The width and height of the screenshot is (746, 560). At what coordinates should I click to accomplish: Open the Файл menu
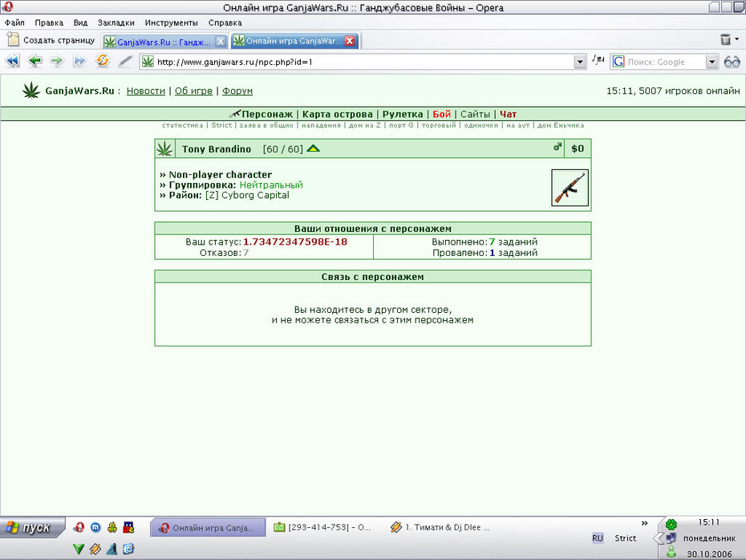click(x=14, y=22)
